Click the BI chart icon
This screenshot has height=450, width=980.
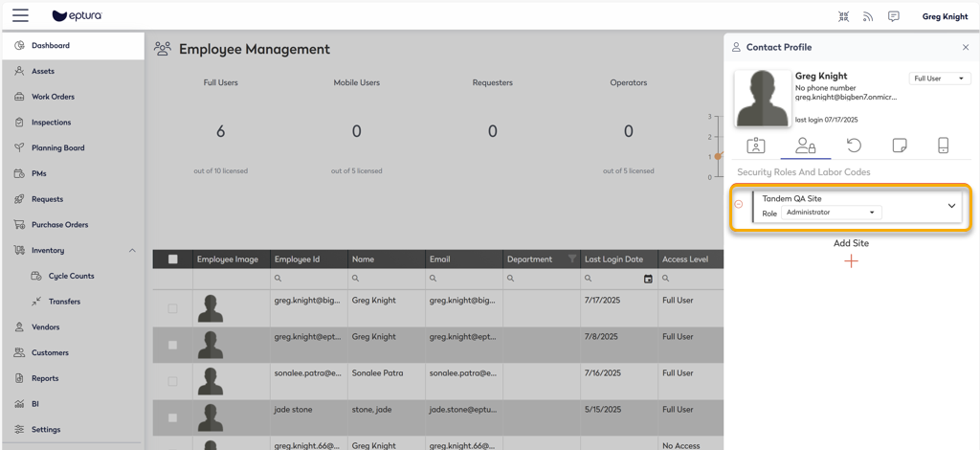(x=19, y=404)
